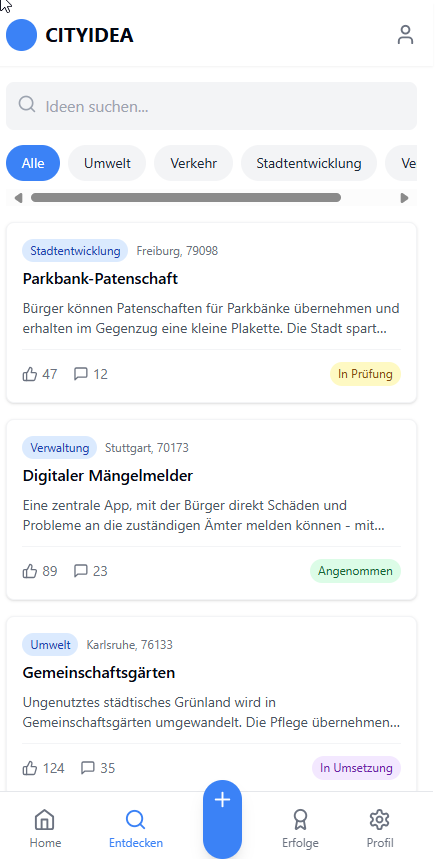
Task: Open comments on Digitaler Mängelmelder
Action: pos(90,571)
